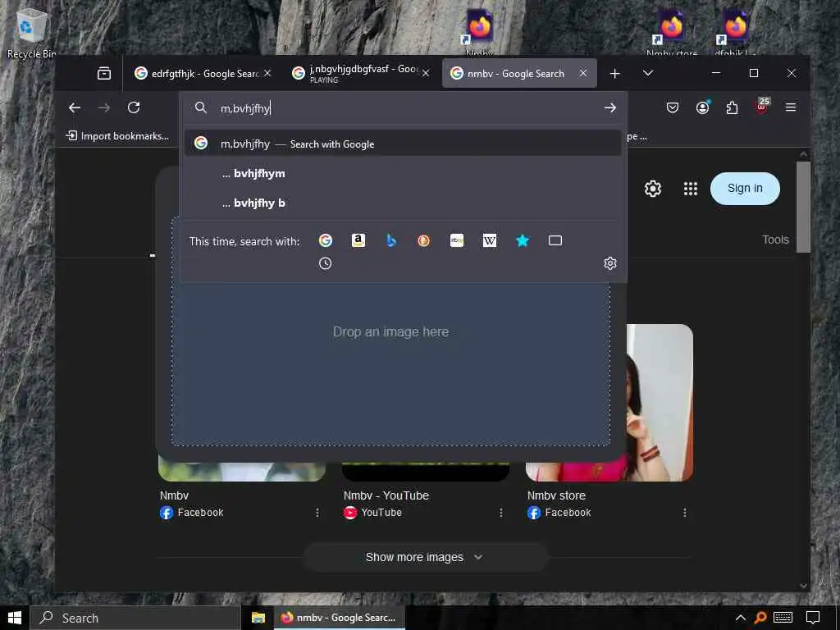This screenshot has height=630, width=840.
Task: Open the Firefox application menu
Action: pyautogui.click(x=790, y=107)
